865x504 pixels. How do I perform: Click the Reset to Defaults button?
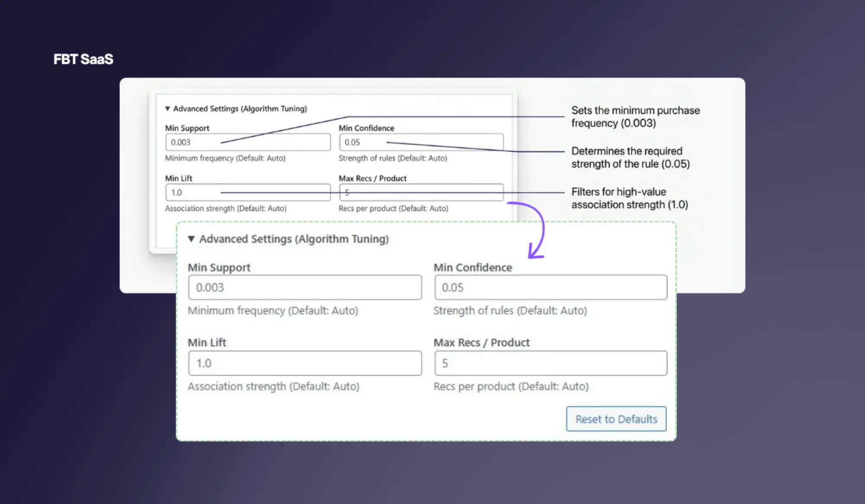[x=616, y=419]
